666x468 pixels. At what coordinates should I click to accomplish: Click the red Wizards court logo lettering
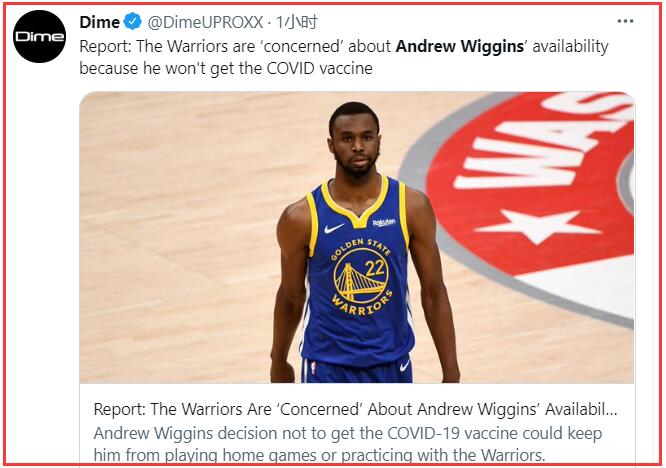point(544,142)
